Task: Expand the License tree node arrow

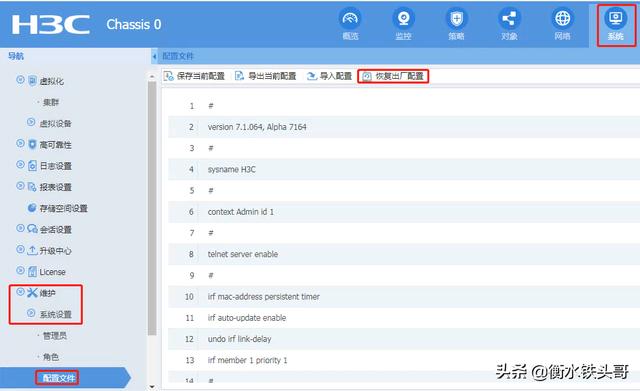Action: coord(20,270)
